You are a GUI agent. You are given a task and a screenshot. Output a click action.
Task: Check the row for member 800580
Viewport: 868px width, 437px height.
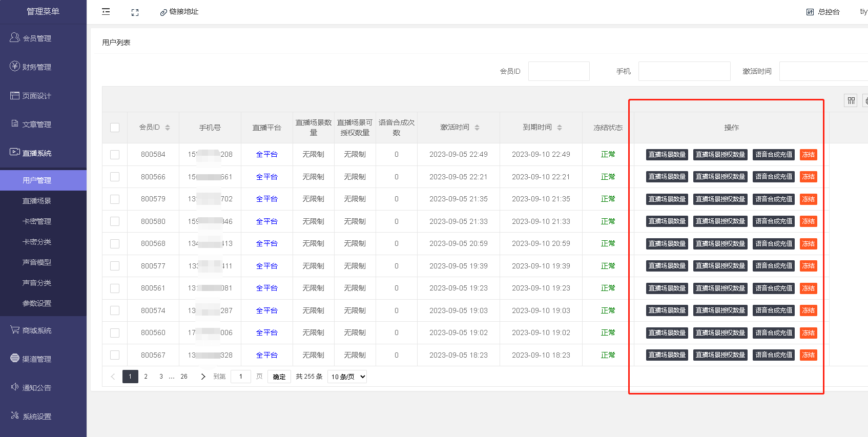[115, 221]
